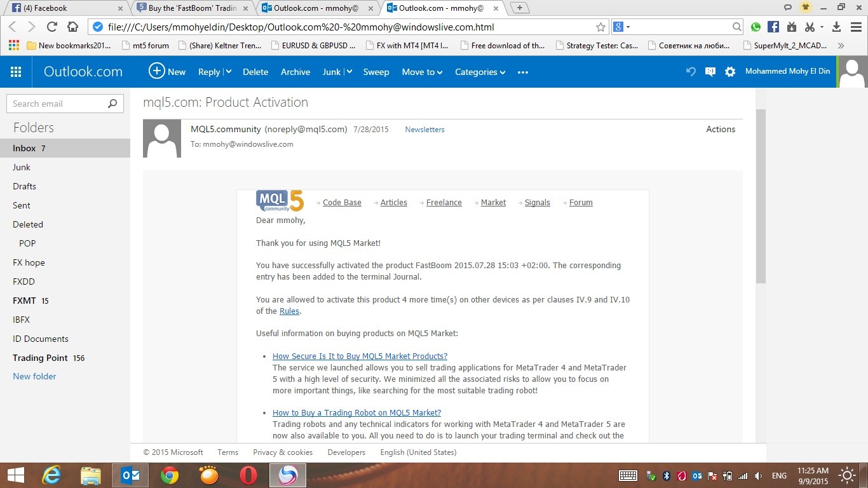868x488 pixels.
Task: Open the 'mt5 forum' bookmark
Action: (146, 46)
